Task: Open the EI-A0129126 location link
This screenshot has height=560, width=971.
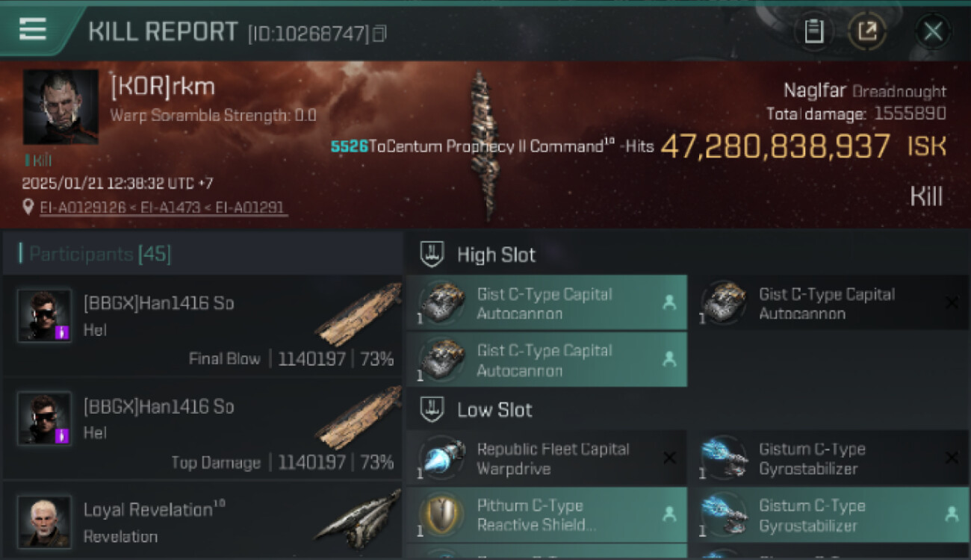Action: coord(82,208)
